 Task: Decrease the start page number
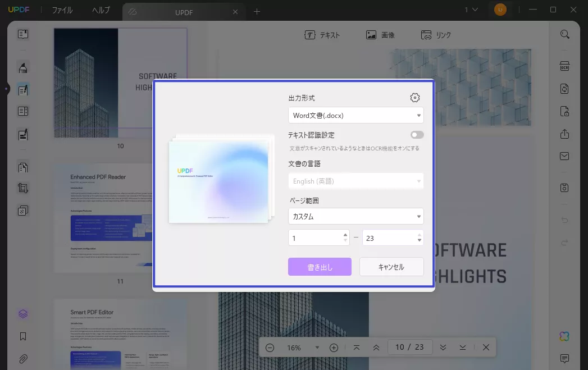tap(345, 240)
